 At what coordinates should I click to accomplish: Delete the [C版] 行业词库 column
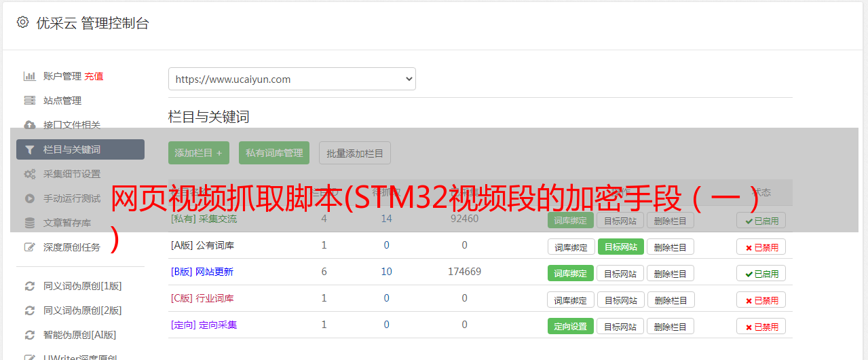[671, 300]
